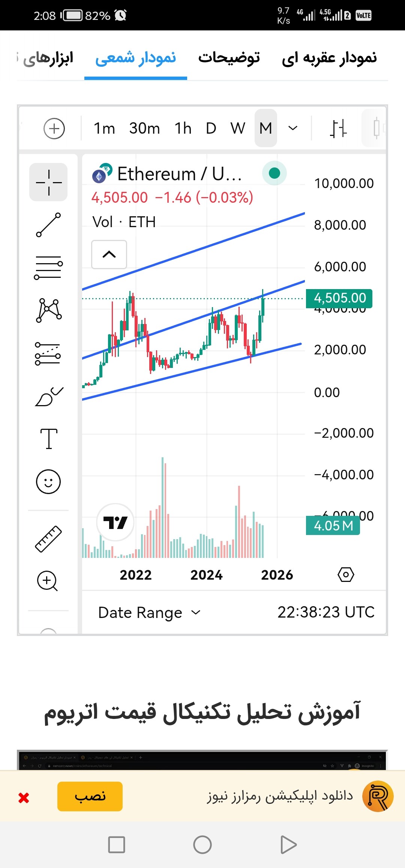Image resolution: width=405 pixels, height=868 pixels.
Task: Select the text annotation tool
Action: coord(48,439)
